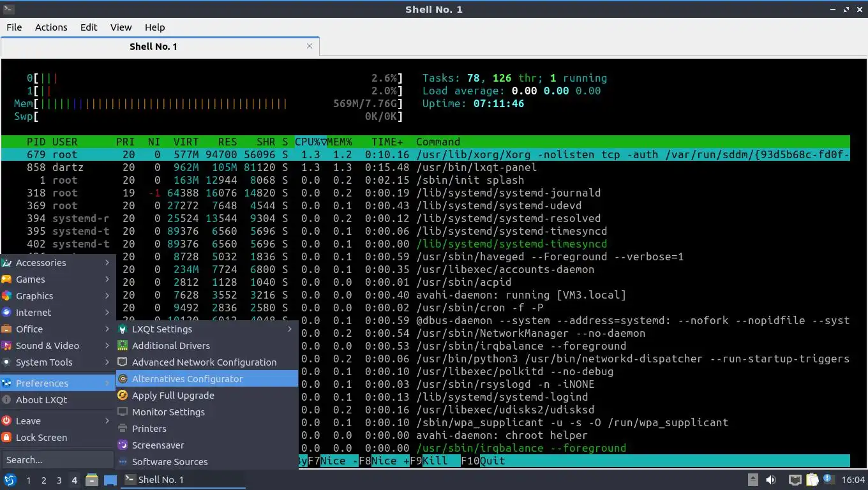Screen dimensions: 868x490
Task: Click the Screensaver icon
Action: [123, 445]
